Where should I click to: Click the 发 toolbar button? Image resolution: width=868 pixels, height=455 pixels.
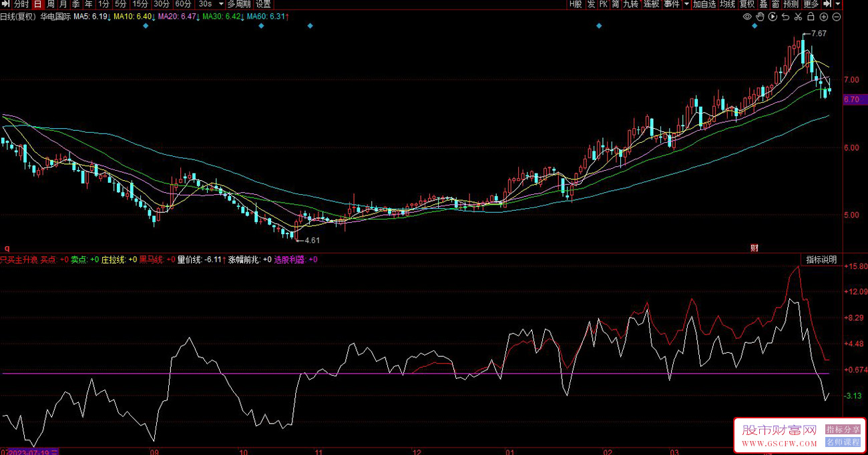point(591,4)
